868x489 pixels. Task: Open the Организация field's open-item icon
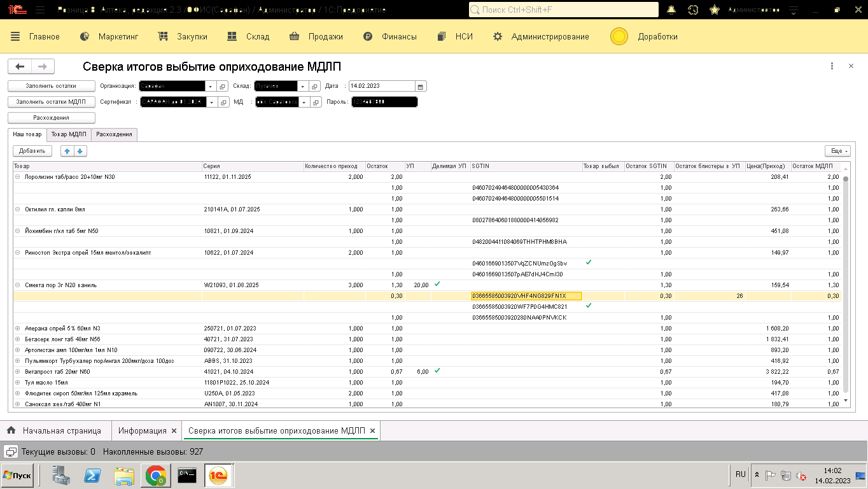click(x=223, y=86)
